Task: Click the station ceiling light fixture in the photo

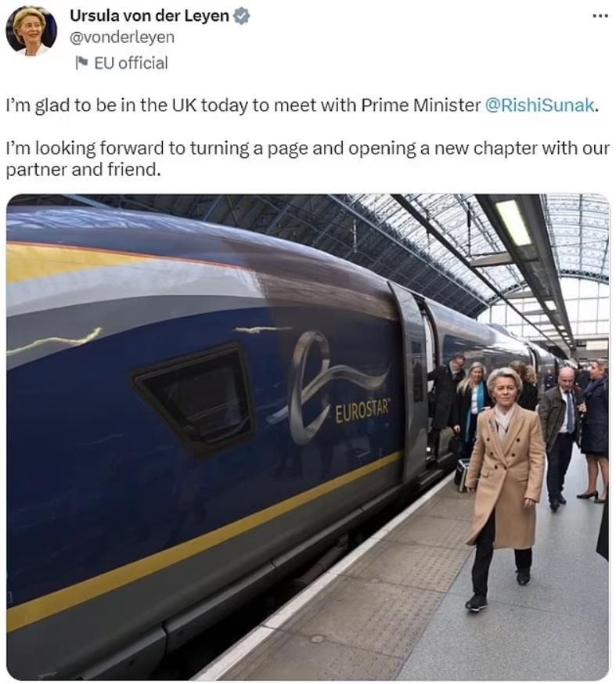Action: (513, 222)
